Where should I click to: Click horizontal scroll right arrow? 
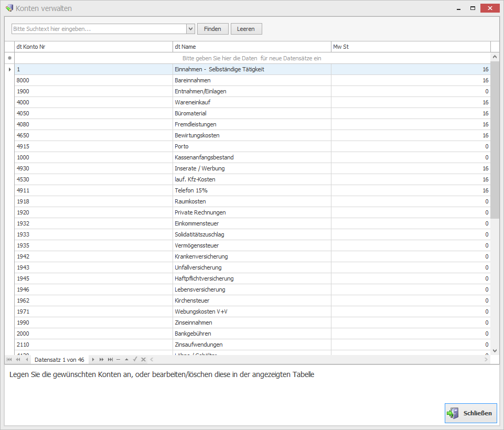pyautogui.click(x=486, y=360)
